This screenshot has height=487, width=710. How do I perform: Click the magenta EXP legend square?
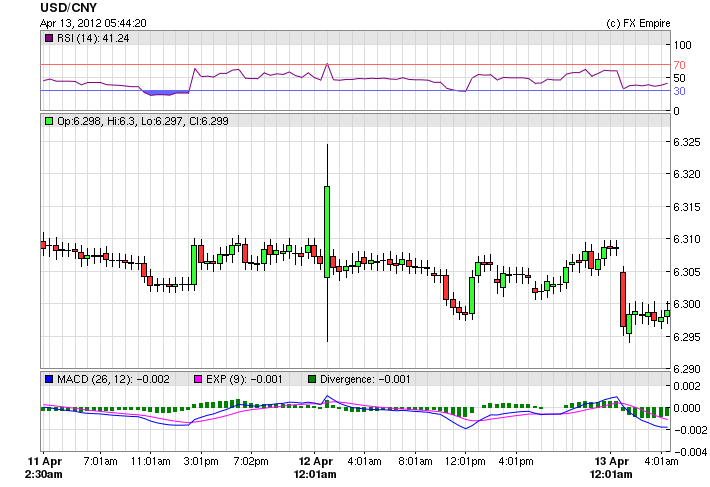(197, 379)
